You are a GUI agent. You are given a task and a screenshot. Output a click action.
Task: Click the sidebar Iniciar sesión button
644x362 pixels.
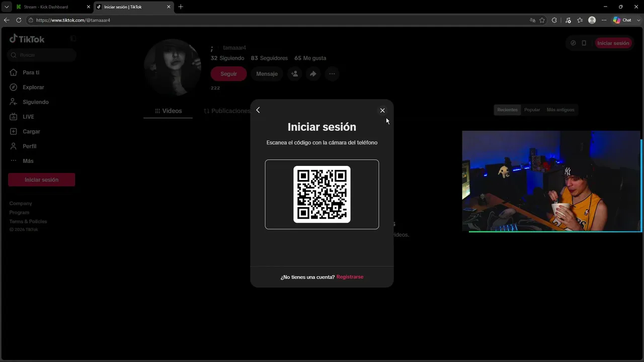click(42, 180)
